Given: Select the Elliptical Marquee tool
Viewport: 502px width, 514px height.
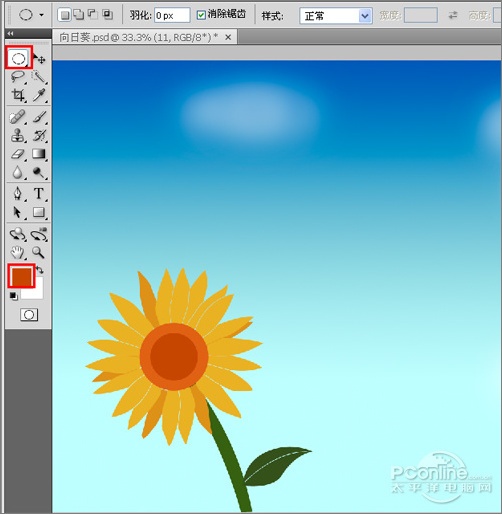Looking at the screenshot, I should click(19, 58).
